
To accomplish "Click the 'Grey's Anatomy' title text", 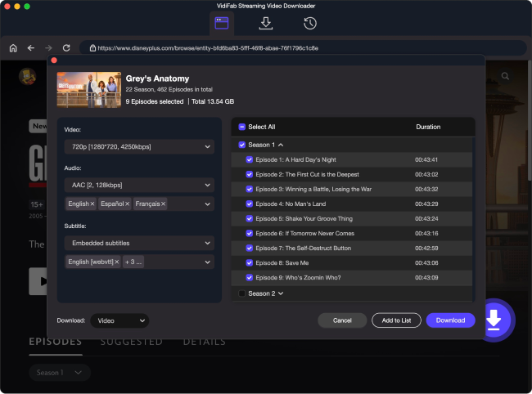I will point(157,78).
